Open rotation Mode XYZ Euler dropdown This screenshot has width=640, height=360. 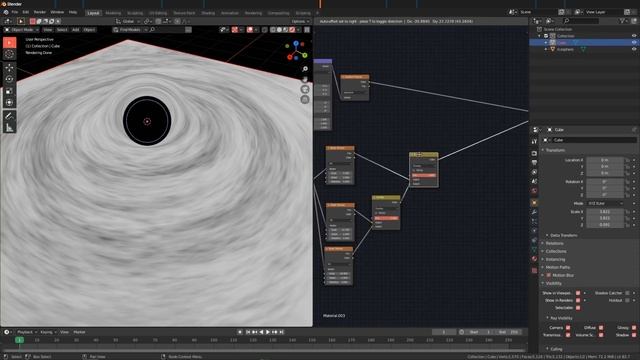click(605, 203)
